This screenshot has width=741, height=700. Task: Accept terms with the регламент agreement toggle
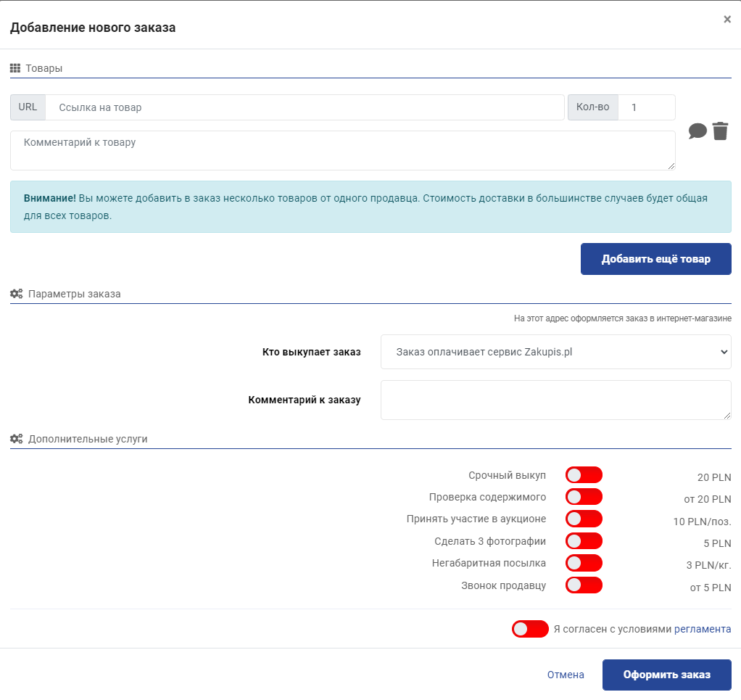click(530, 629)
